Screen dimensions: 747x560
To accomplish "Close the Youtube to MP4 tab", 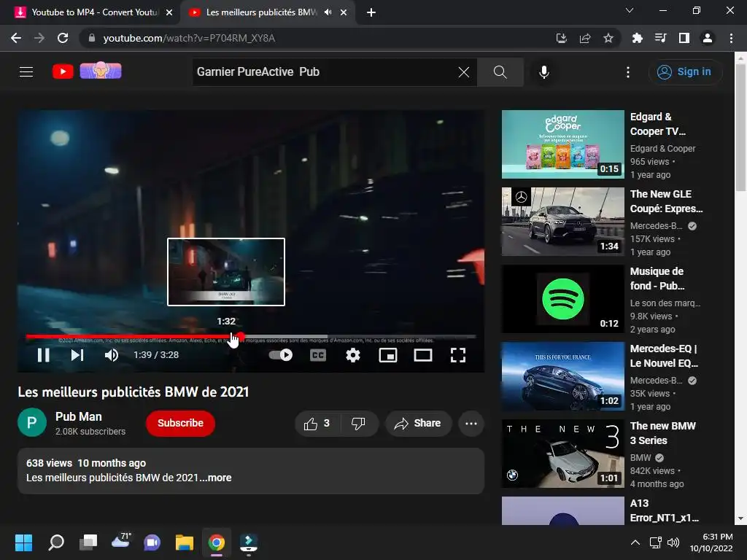I will coord(169,12).
